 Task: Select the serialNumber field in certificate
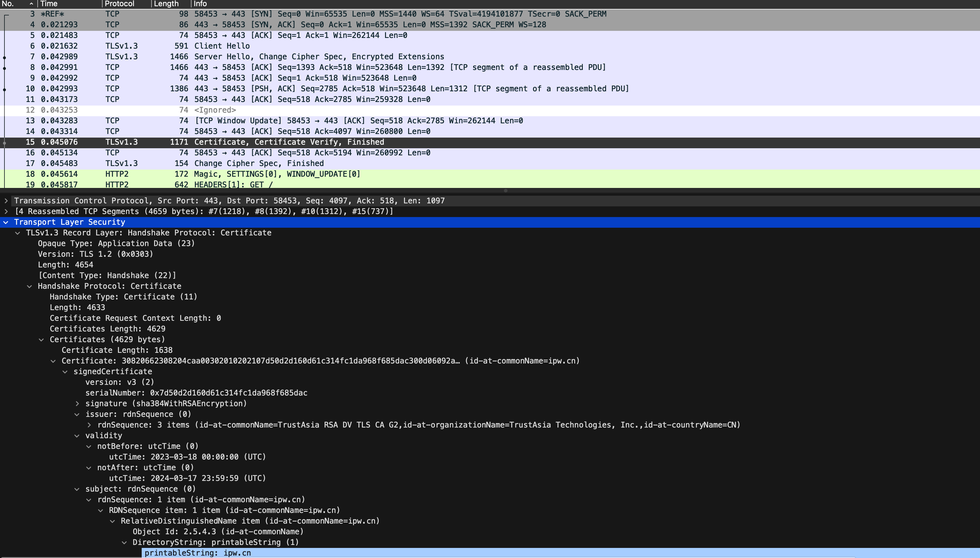coord(196,393)
